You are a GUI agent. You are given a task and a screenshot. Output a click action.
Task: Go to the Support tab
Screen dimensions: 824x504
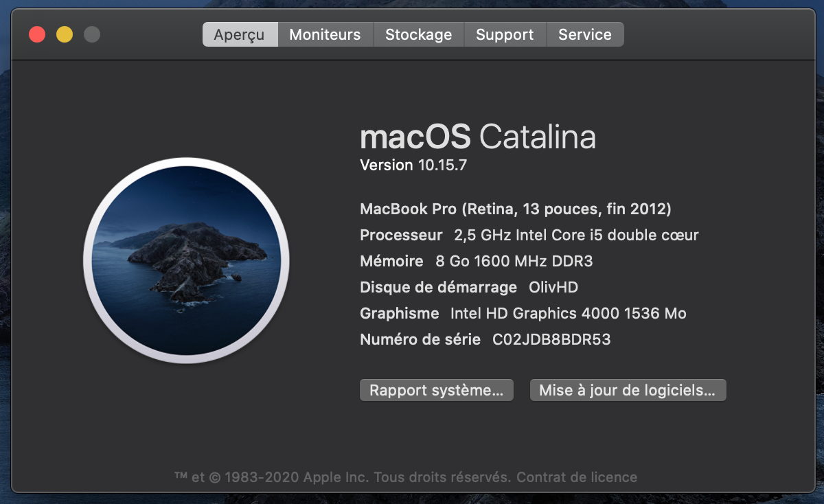click(x=504, y=34)
